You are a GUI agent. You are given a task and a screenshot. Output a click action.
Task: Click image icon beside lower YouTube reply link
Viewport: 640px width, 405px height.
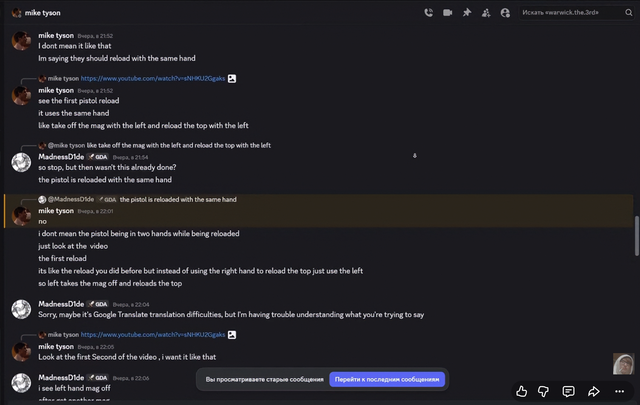click(232, 335)
